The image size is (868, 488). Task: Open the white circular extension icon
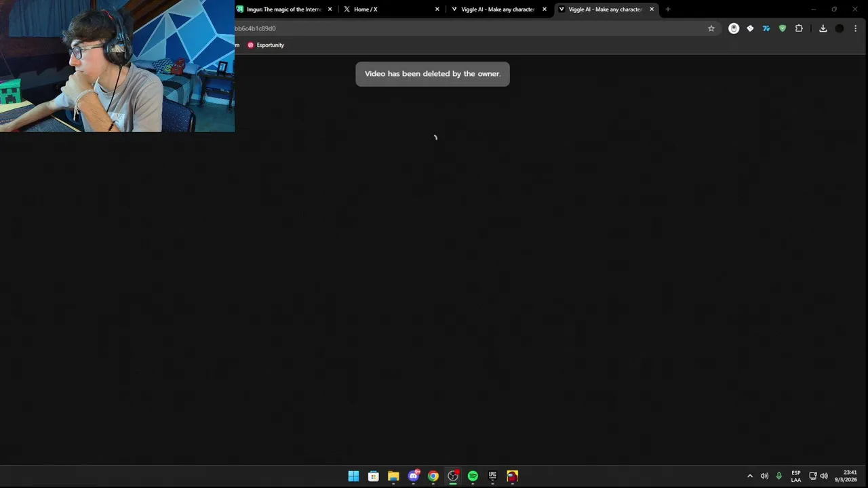tap(734, 28)
